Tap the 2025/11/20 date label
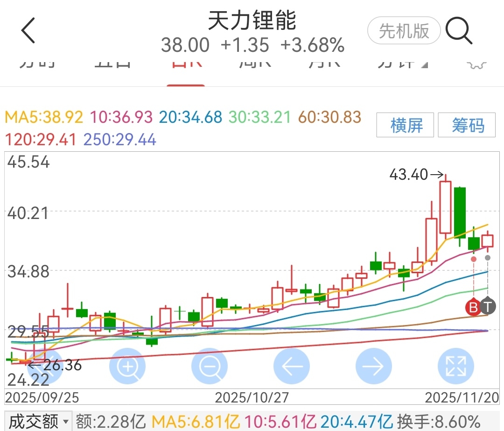504x431 pixels. point(462,398)
